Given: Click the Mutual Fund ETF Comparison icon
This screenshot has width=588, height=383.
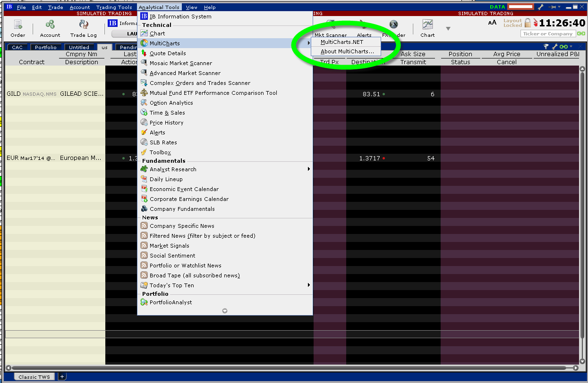Looking at the screenshot, I should [145, 93].
